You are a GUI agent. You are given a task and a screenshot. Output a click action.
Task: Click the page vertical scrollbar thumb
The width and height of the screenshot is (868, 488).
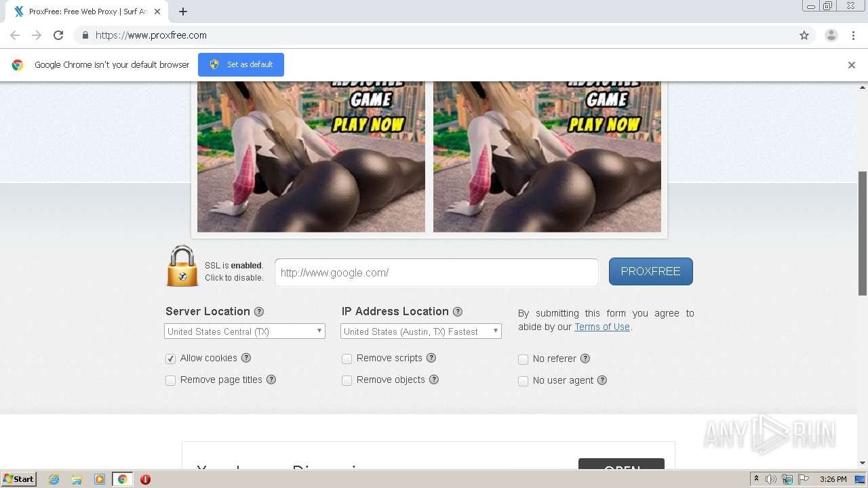863,233
